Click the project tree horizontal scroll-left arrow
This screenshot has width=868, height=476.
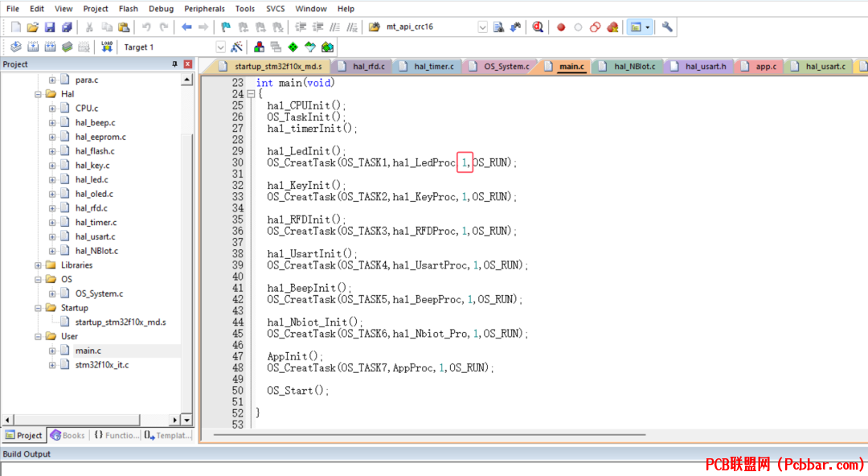point(8,420)
